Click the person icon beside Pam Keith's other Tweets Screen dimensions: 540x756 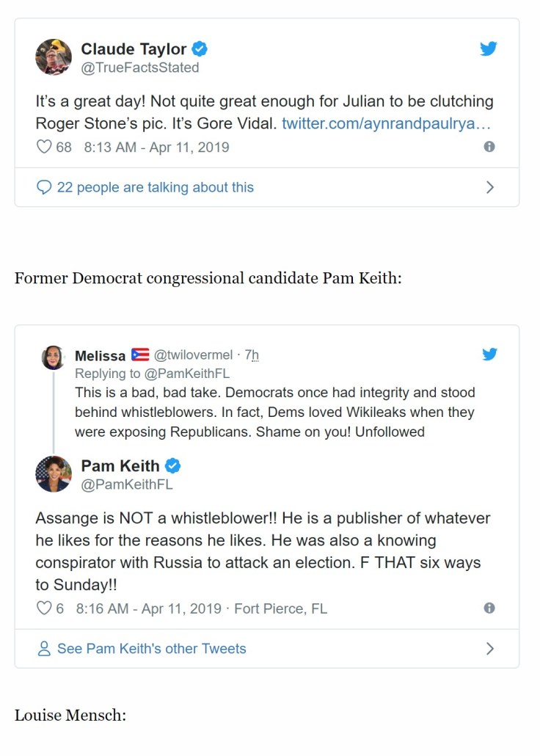point(44,649)
